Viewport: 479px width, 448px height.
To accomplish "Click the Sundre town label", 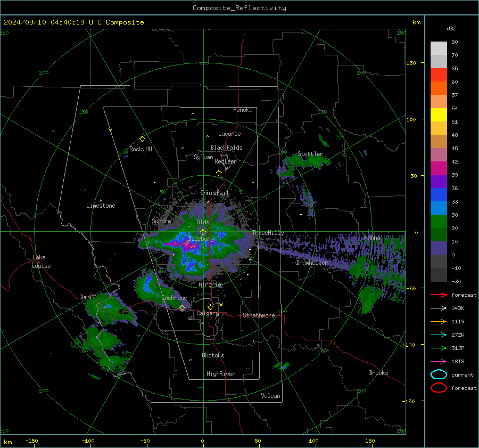I will (161, 221).
